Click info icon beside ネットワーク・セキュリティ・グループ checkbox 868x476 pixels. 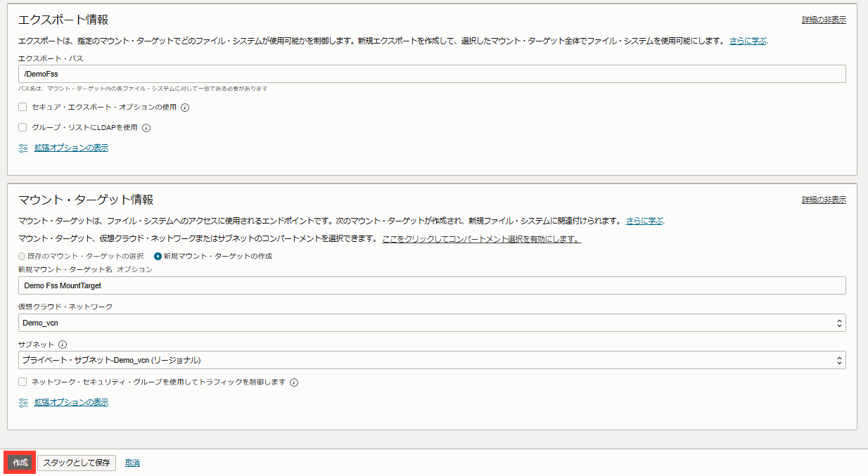pos(294,382)
